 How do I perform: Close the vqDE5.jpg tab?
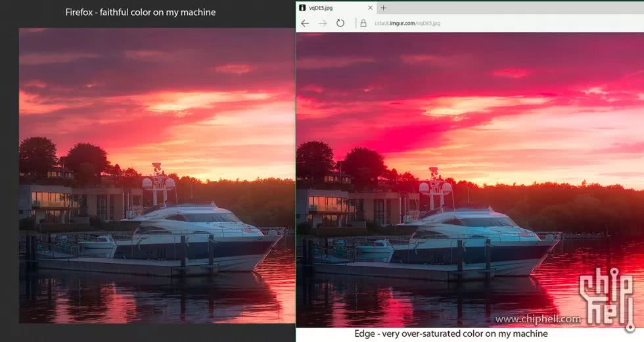click(371, 8)
